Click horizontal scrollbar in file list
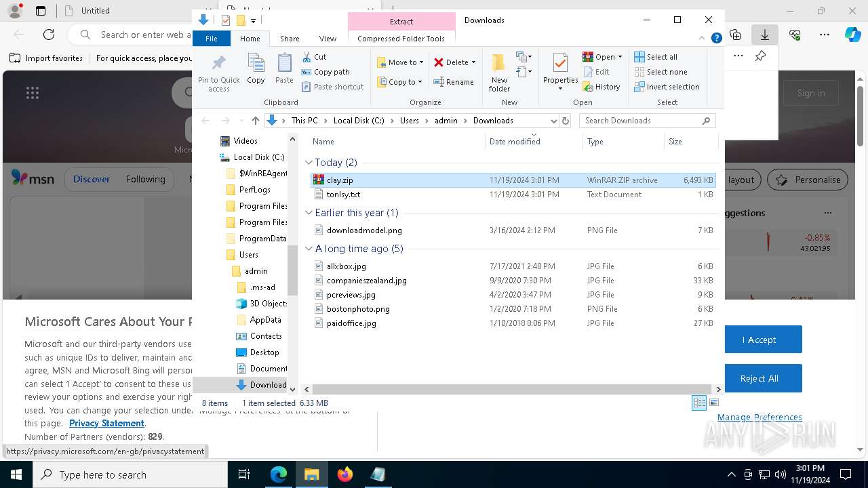This screenshot has width=868, height=488. pos(513,390)
